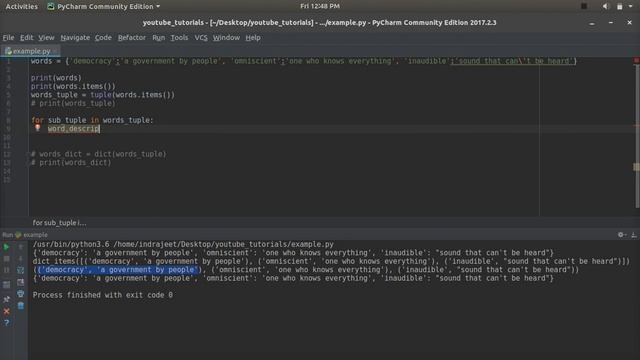Open the Edit menu
The image size is (640, 360).
[27, 38]
